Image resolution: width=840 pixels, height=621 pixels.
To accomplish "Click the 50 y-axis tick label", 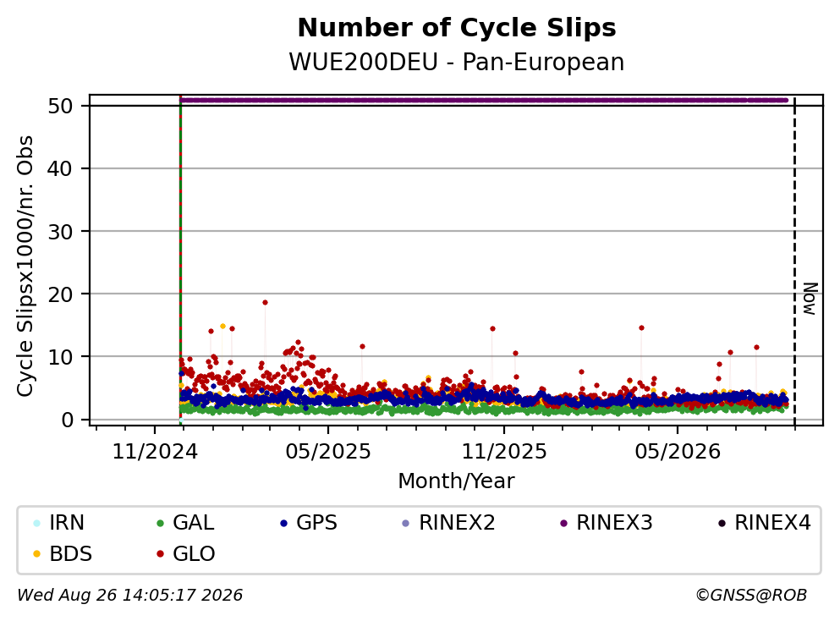I will 60,106.
